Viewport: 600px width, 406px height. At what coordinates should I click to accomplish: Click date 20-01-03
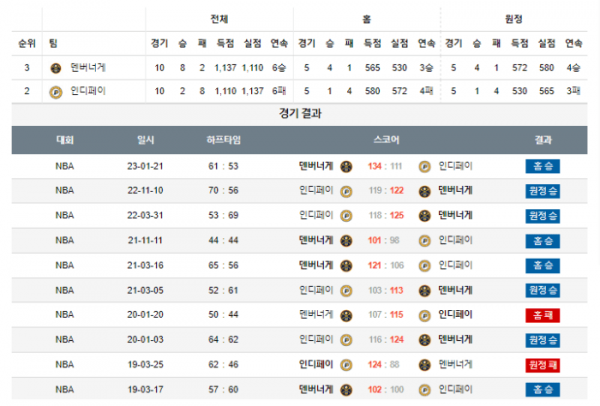point(145,340)
